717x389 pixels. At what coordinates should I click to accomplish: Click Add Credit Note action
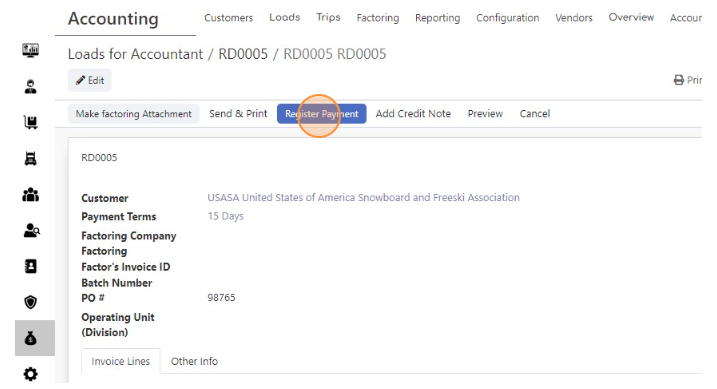pyautogui.click(x=413, y=114)
